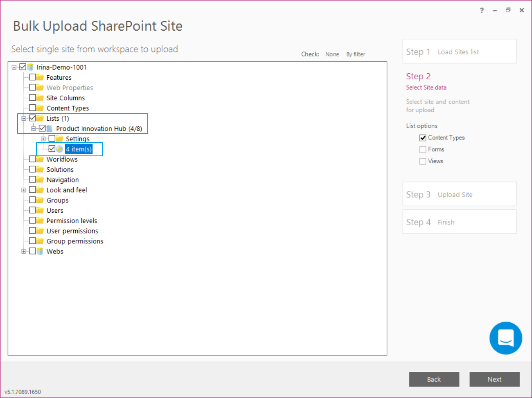Select the Navigation tree item
This screenshot has width=532, height=398.
point(63,179)
